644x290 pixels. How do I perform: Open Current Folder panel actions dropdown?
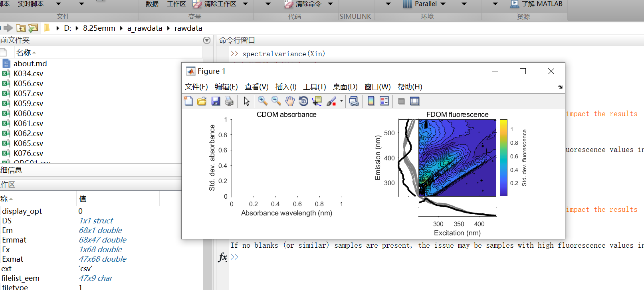207,40
